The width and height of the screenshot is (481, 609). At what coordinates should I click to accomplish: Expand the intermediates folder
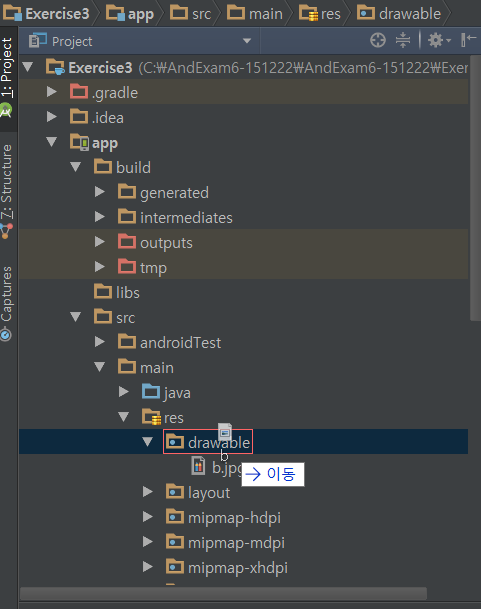coord(100,217)
